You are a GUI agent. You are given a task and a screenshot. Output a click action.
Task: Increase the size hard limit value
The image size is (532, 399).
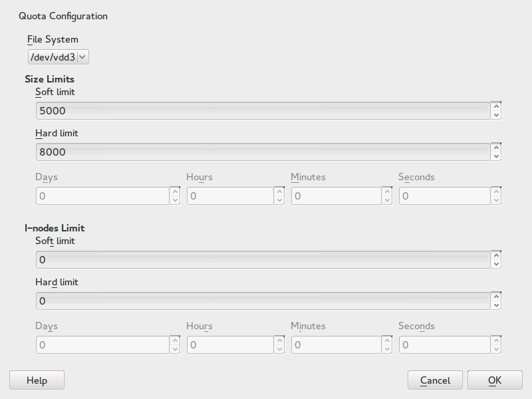pos(495,147)
